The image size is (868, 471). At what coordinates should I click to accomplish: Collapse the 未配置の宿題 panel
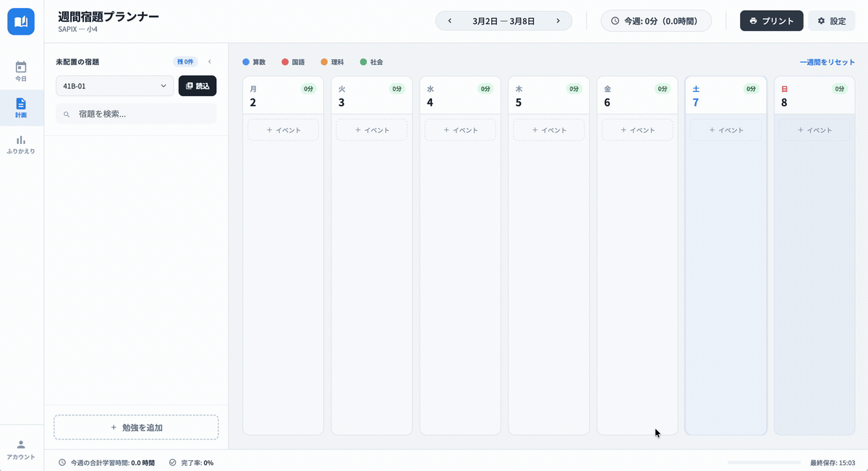click(x=210, y=62)
